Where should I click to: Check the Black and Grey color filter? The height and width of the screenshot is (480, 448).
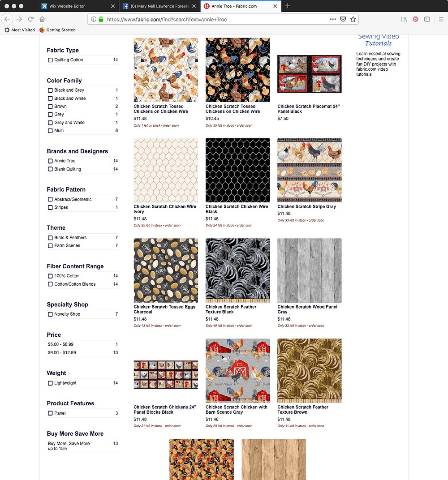50,90
